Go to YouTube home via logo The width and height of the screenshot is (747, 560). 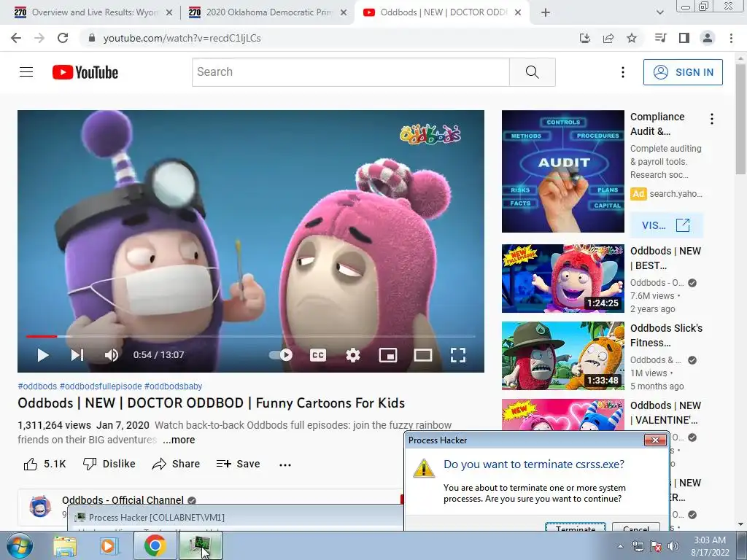pos(85,72)
